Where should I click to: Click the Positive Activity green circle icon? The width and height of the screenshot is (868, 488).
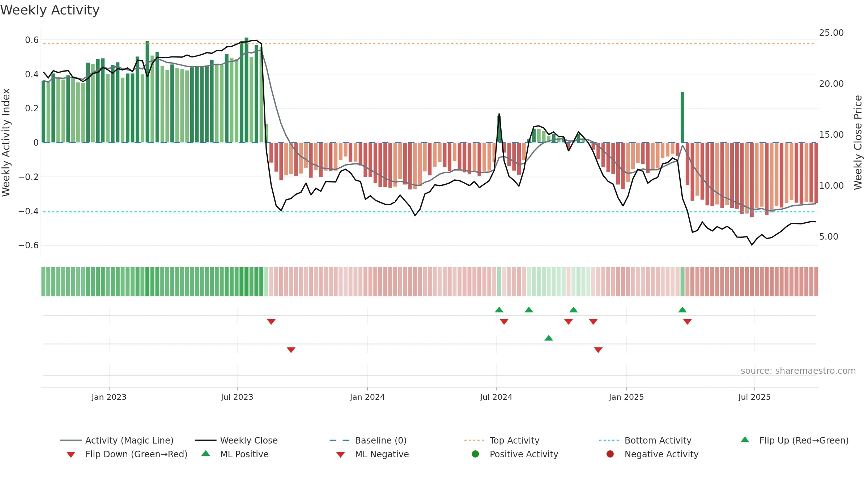[476, 454]
